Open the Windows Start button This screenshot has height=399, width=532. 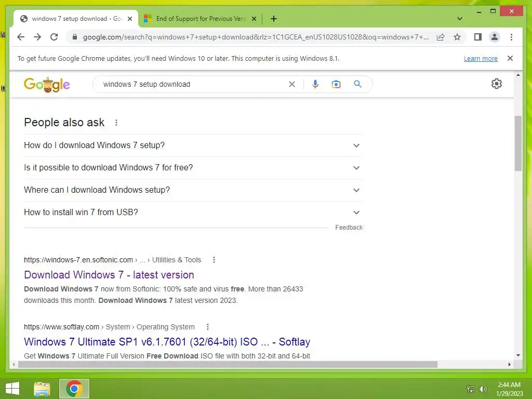(12, 389)
